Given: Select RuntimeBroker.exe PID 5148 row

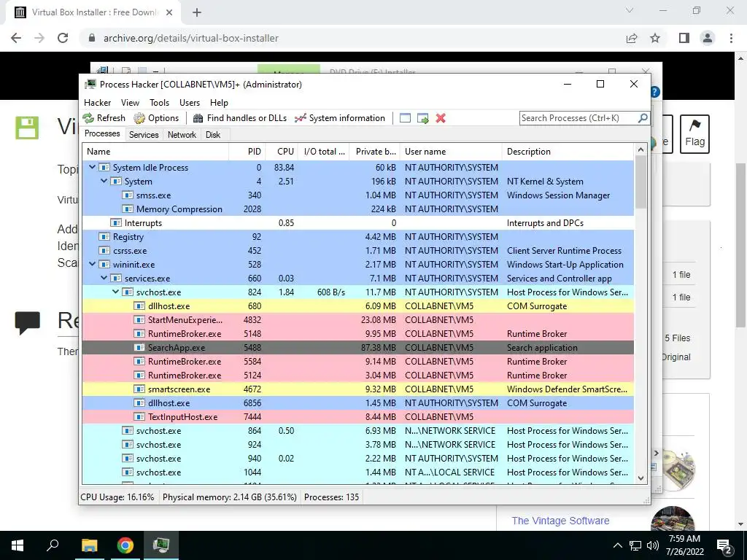Looking at the screenshot, I should tap(357, 334).
